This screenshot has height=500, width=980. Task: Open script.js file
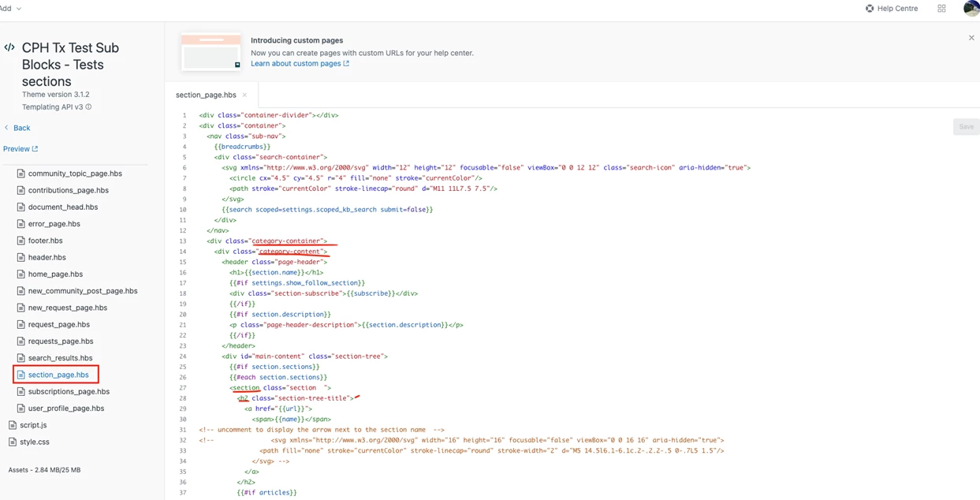[33, 425]
